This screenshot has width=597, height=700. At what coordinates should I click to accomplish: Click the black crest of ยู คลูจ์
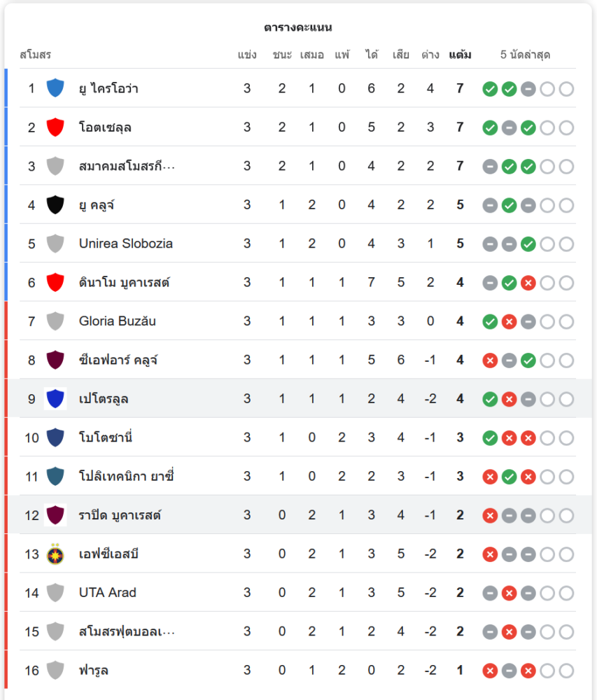pyautogui.click(x=55, y=205)
